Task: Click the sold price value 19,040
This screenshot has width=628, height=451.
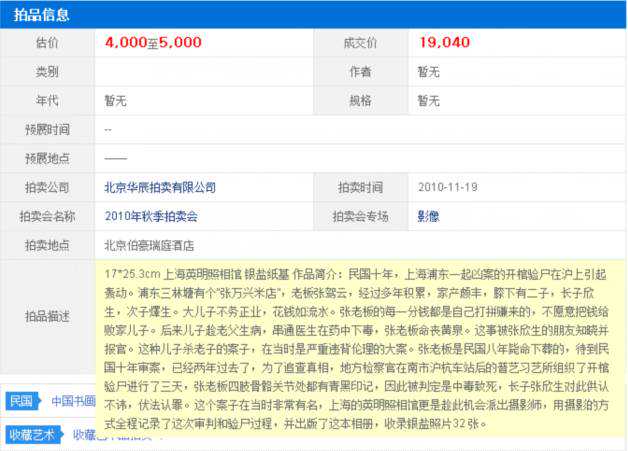Action: [x=443, y=42]
